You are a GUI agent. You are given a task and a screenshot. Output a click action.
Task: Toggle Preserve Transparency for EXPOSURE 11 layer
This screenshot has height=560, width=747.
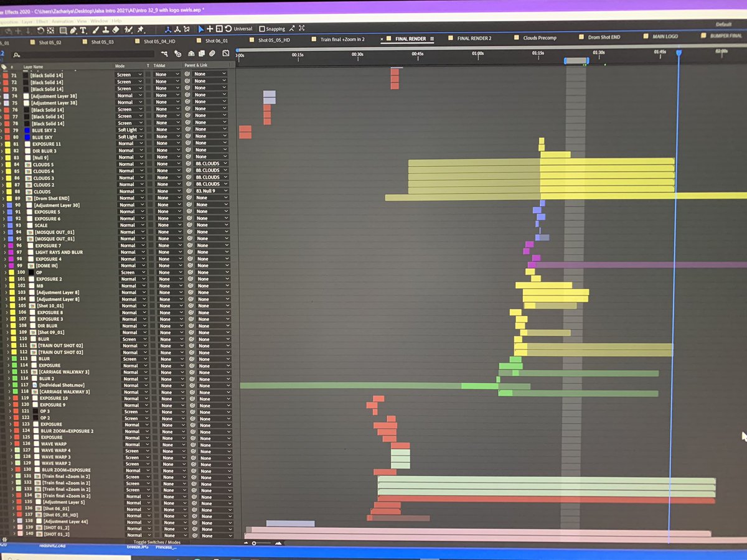(149, 144)
